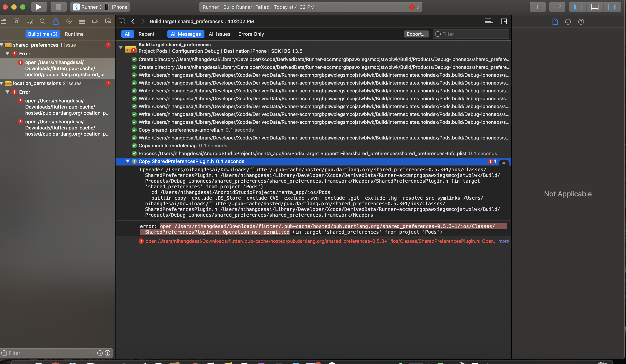Click the Stop build button
This screenshot has height=364, width=626.
(x=58, y=7)
